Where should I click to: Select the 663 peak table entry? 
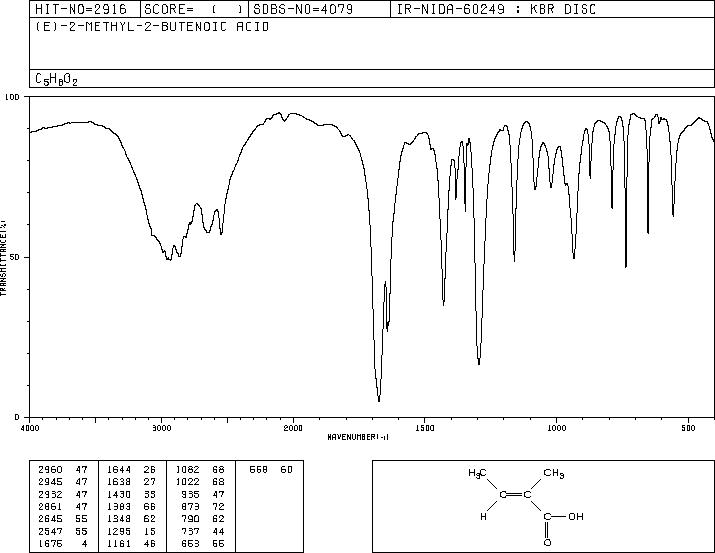click(x=203, y=543)
